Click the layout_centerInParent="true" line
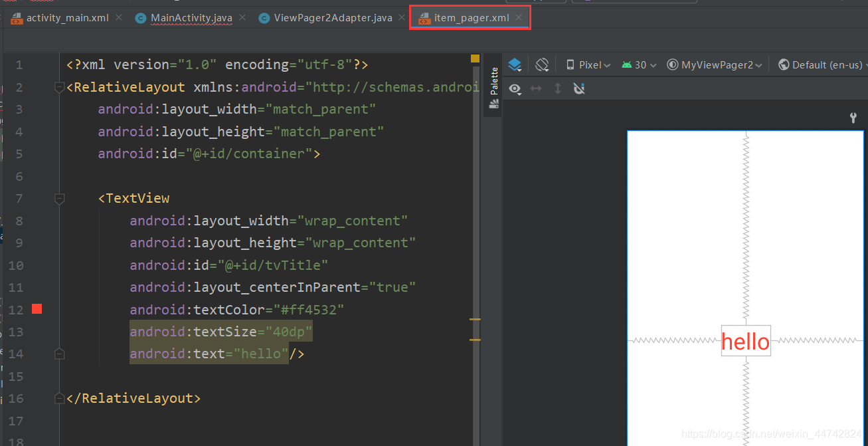The height and width of the screenshot is (446, 868). 273,287
